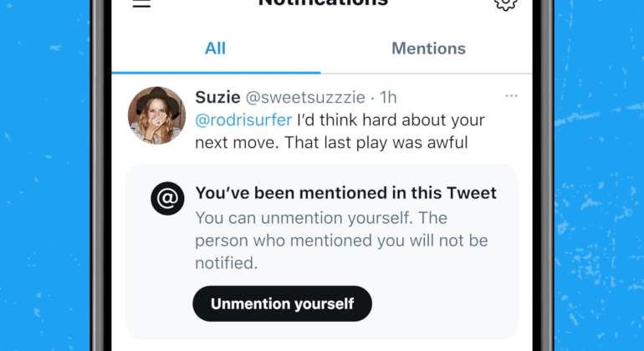Click the Notifications page title
The image size is (644, 351).
coord(323,3)
